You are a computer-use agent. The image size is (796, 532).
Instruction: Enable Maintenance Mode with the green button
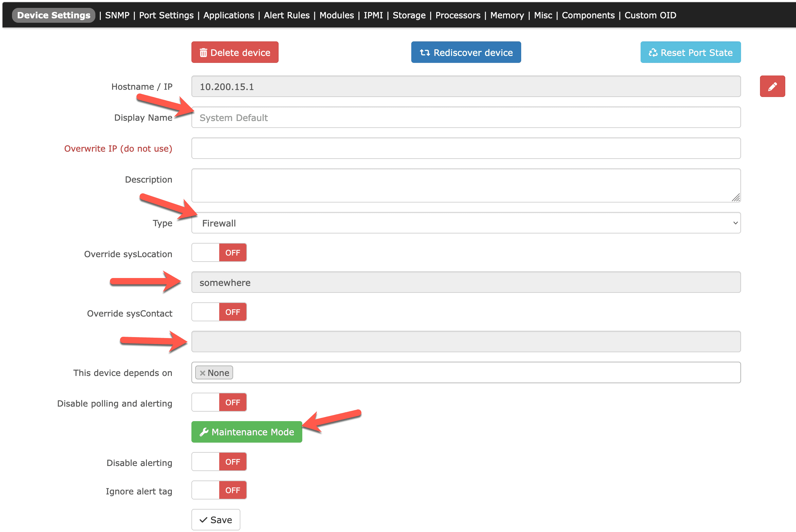[247, 432]
